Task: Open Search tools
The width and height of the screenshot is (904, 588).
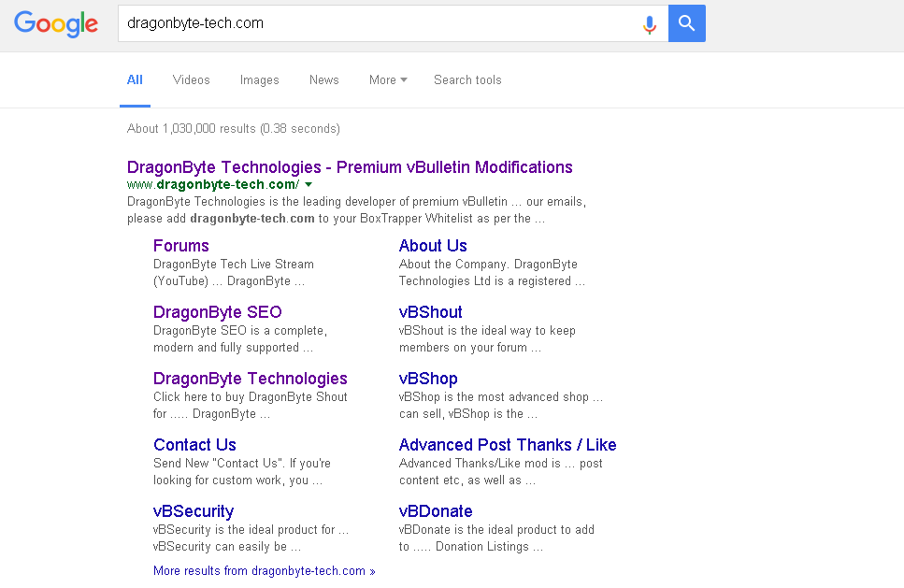Action: coord(467,80)
